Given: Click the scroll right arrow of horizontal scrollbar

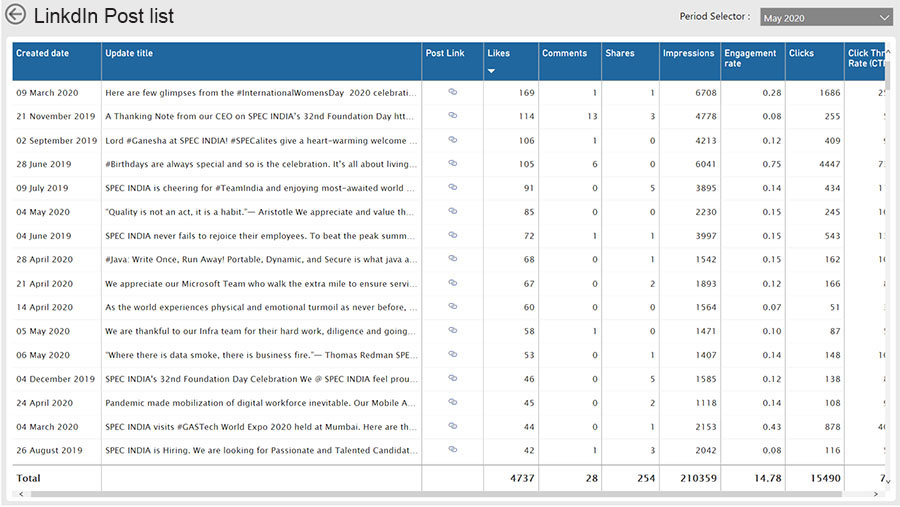Looking at the screenshot, I should (x=876, y=494).
